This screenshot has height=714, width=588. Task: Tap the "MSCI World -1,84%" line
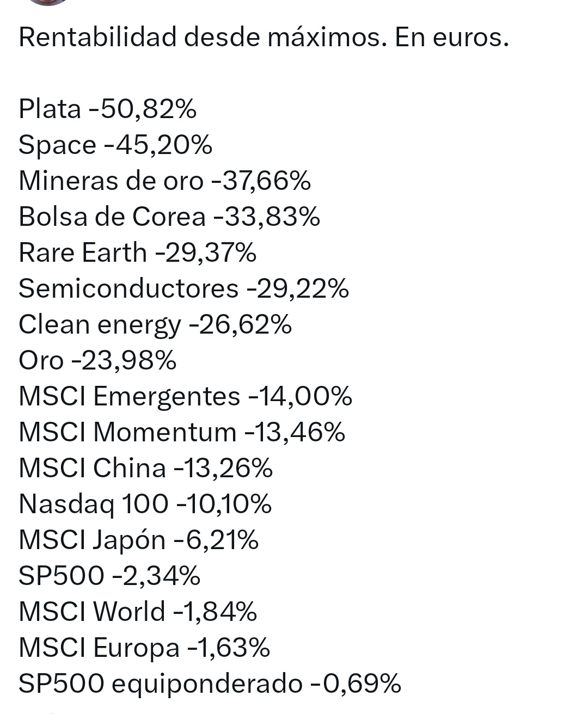pos(138,612)
